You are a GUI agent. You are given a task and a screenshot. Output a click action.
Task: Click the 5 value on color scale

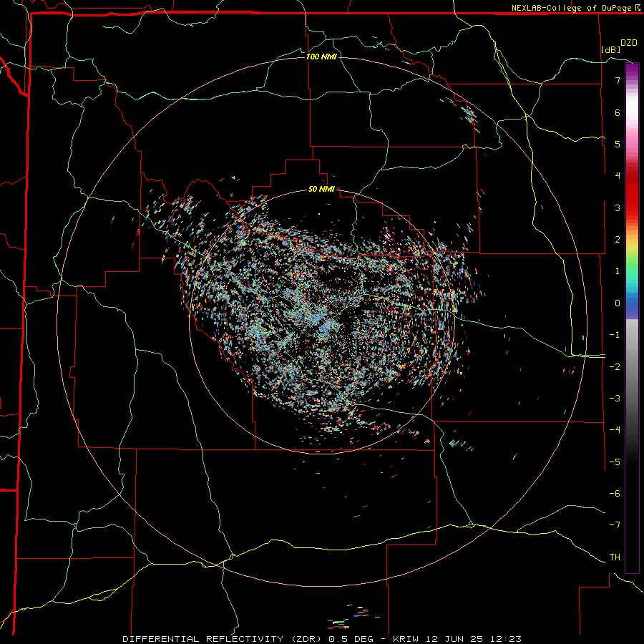pos(618,144)
